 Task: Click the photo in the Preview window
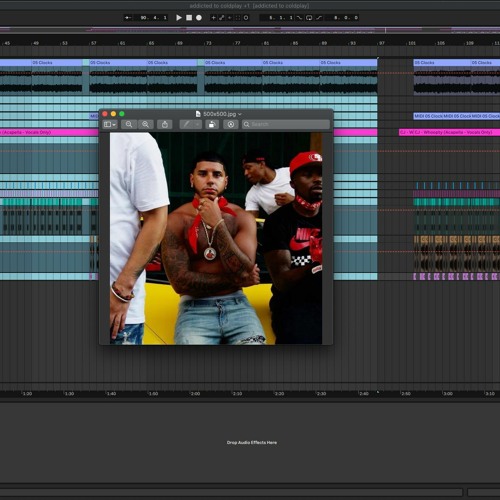[216, 238]
